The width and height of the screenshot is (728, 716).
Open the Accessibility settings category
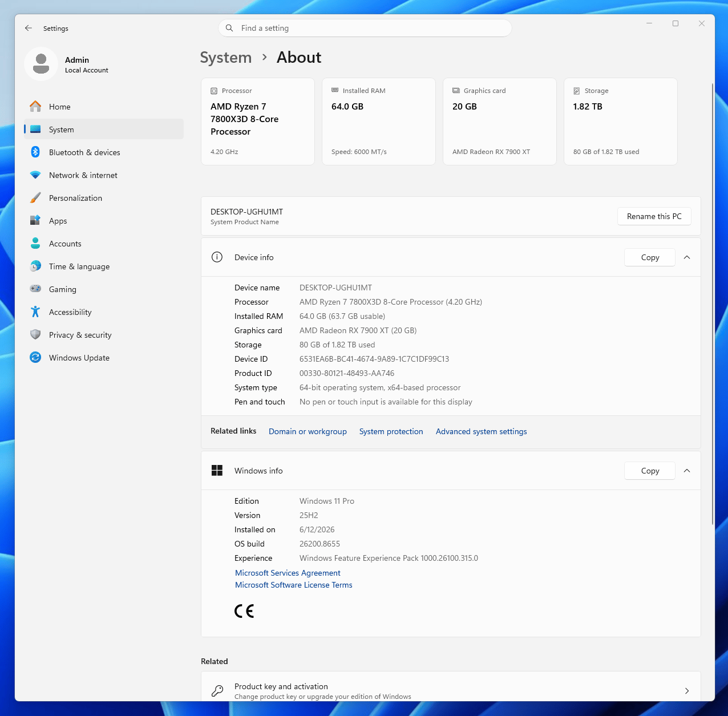click(104, 312)
